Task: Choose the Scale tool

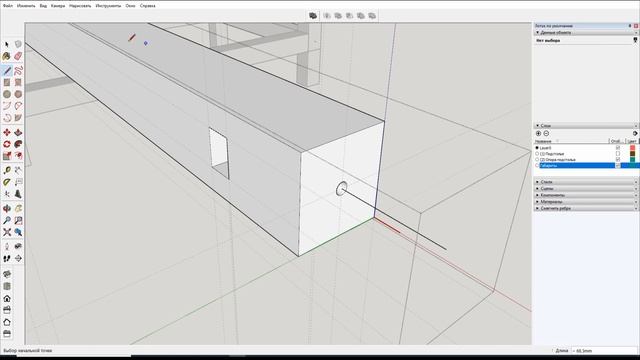Action: pos(7,156)
